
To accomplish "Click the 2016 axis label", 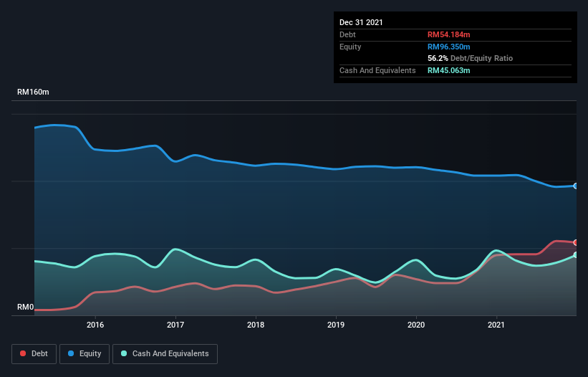I will tap(95, 325).
